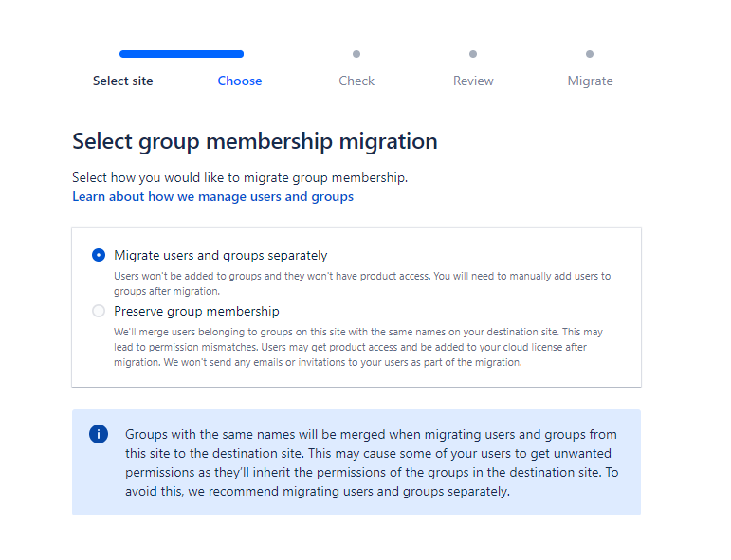Go to the Migrate step label
The width and height of the screenshot is (731, 560).
[590, 81]
